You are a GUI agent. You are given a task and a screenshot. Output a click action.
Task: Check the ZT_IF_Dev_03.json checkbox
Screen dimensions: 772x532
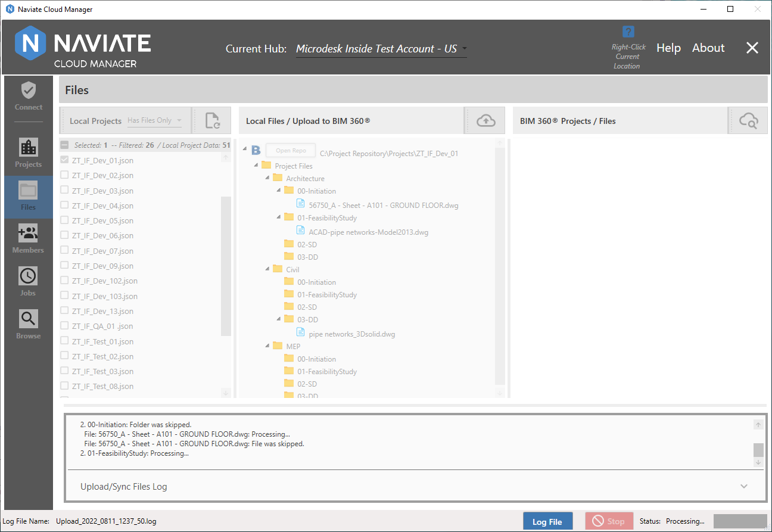pos(65,191)
